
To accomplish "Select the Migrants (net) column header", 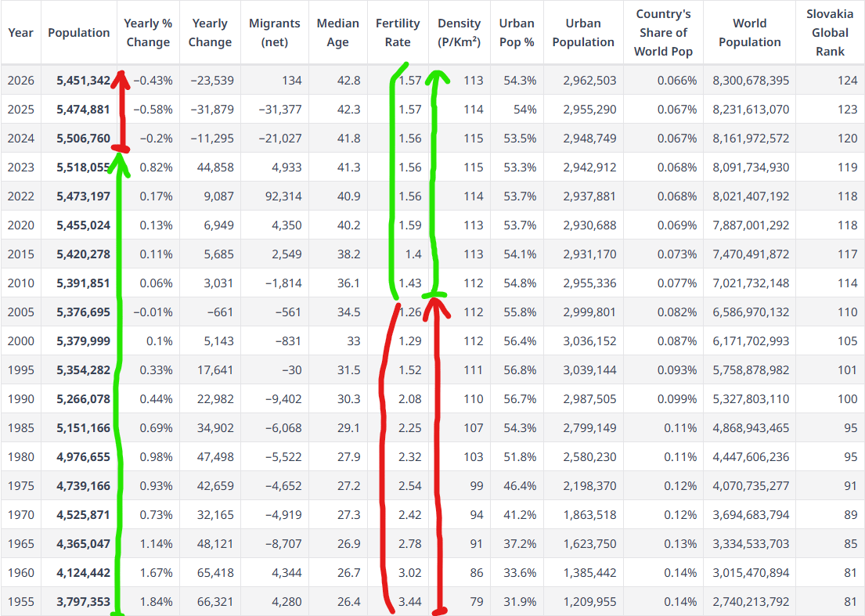I will 275,33.
